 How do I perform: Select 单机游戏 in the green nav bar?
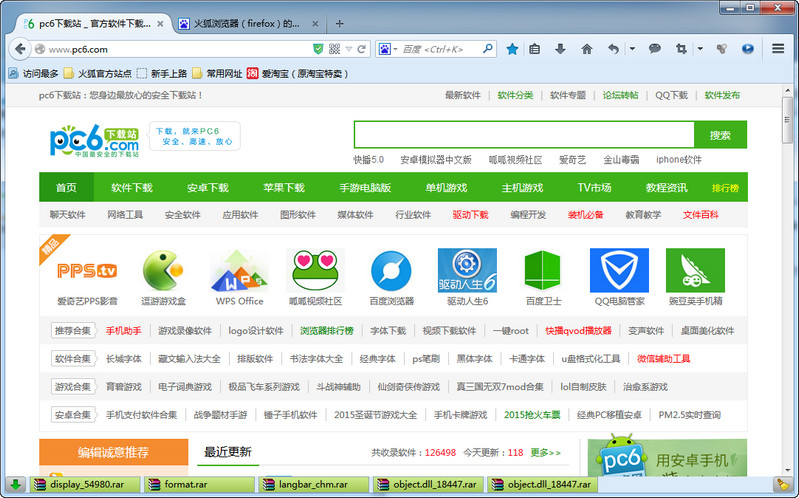(446, 187)
